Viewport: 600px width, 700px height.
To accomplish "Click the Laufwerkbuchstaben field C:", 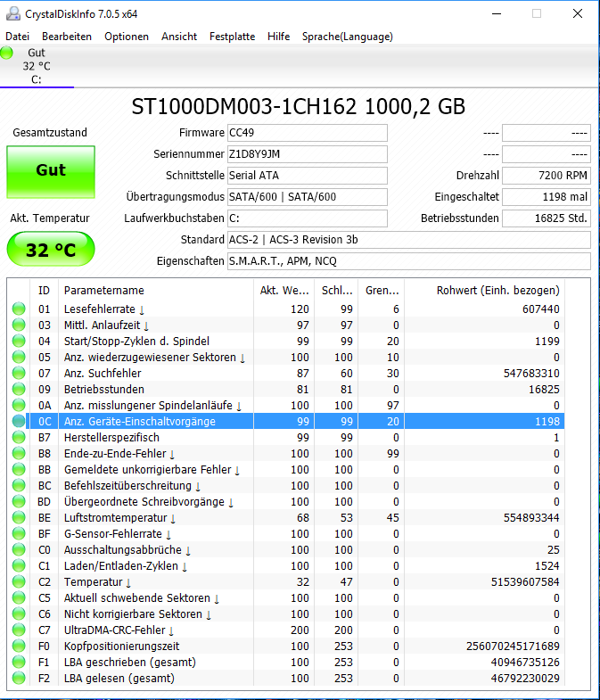I will click(308, 218).
